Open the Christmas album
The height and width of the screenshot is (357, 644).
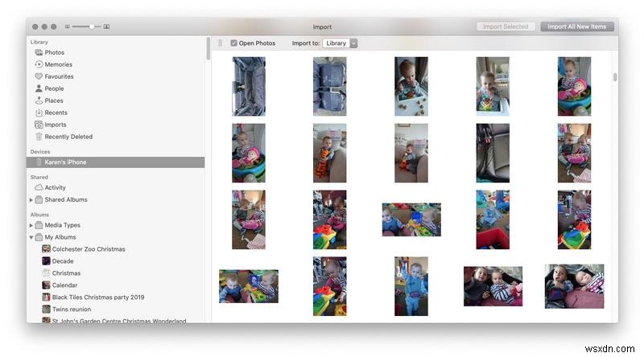tap(66, 273)
